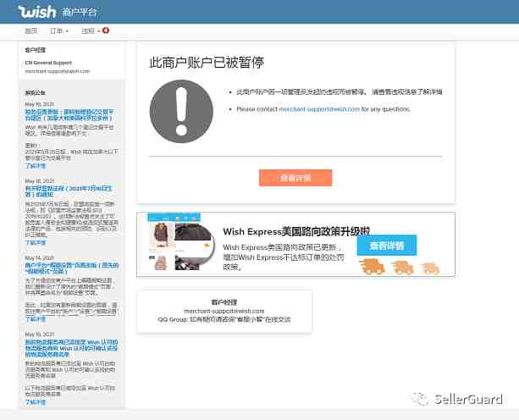The image size is (519, 420).
Task: Click the red notification badge showing 4
Action: [106, 30]
